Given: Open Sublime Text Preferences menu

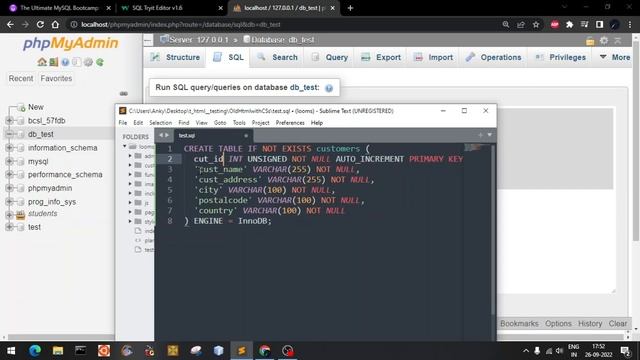Looking at the screenshot, I should pos(290,123).
